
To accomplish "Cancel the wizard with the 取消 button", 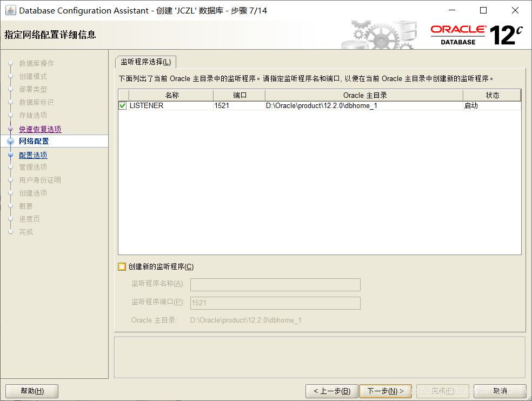I will point(500,391).
